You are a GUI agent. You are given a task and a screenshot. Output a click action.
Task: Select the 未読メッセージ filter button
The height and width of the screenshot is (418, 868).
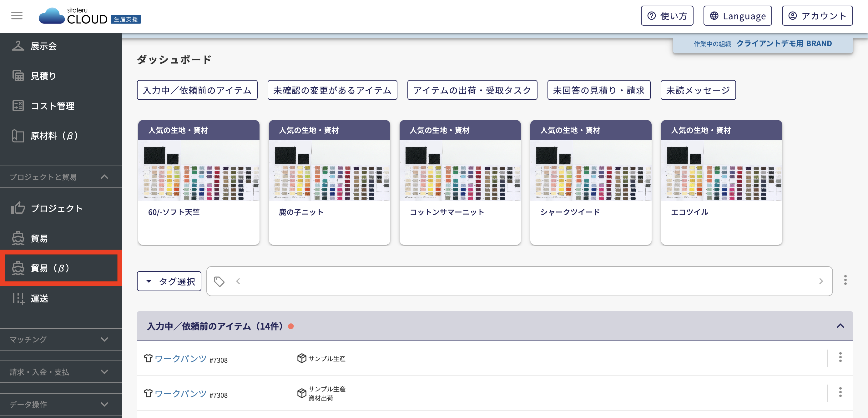(698, 90)
